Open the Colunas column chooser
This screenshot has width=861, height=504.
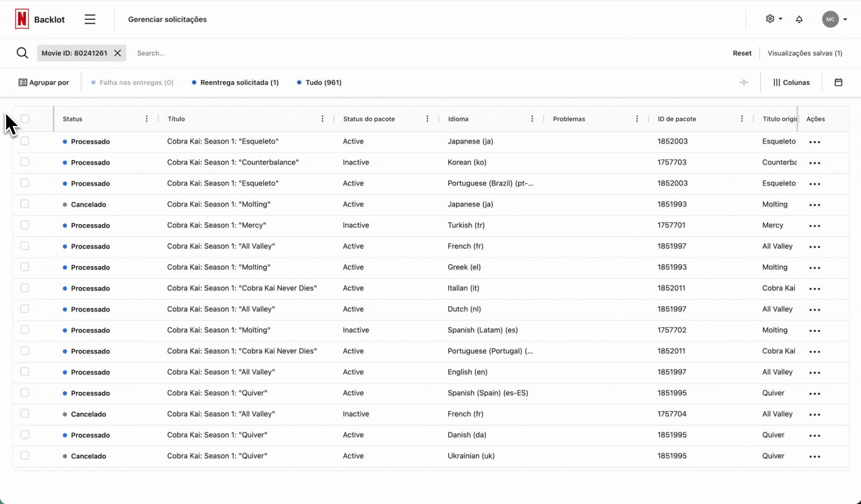pyautogui.click(x=791, y=83)
